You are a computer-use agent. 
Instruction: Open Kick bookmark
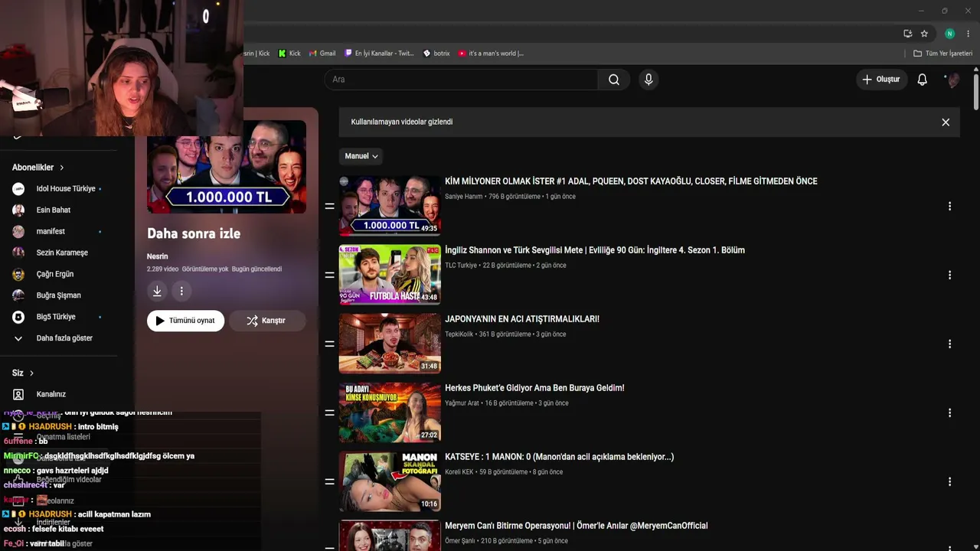(x=289, y=54)
